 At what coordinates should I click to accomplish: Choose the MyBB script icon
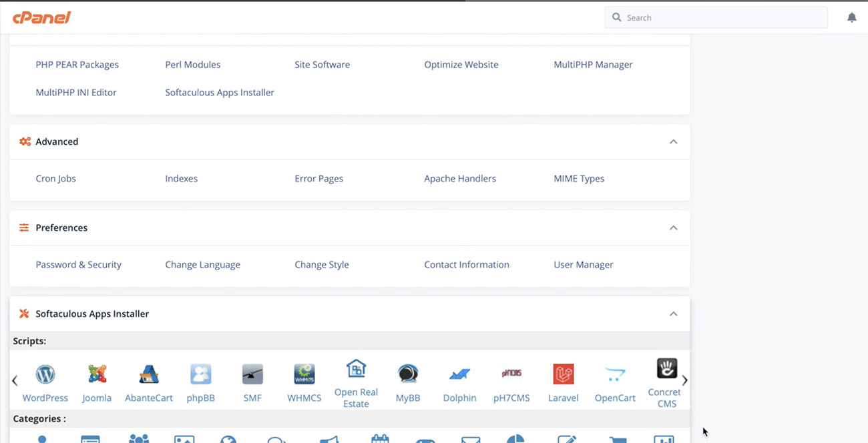(x=408, y=374)
